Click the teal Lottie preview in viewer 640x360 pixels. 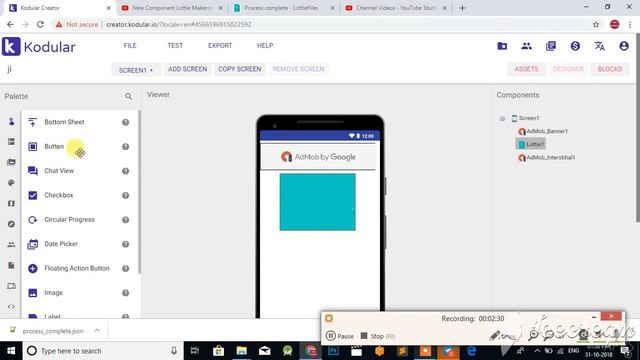pos(318,202)
